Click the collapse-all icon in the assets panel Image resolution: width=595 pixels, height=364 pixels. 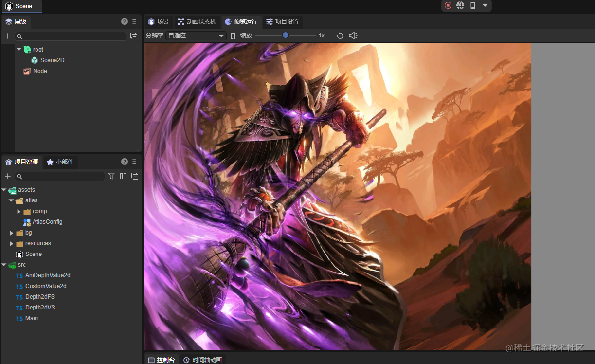135,176
